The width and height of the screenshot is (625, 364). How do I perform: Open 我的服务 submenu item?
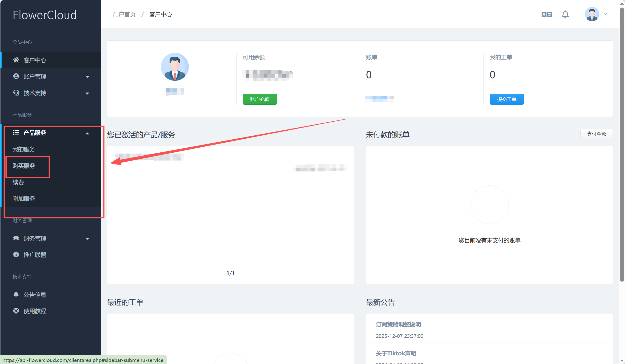(24, 149)
